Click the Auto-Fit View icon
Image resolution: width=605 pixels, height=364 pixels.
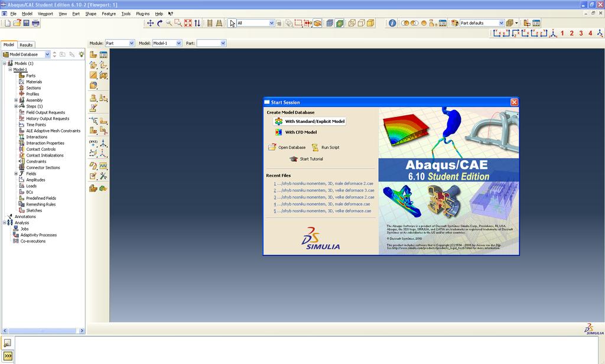[x=188, y=23]
